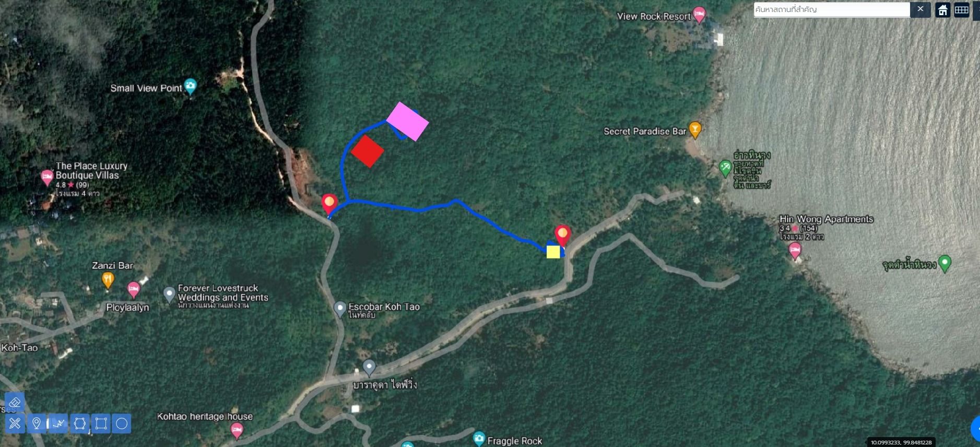Open Secret Paradise Bar map label
The height and width of the screenshot is (447, 980).
pos(645,131)
